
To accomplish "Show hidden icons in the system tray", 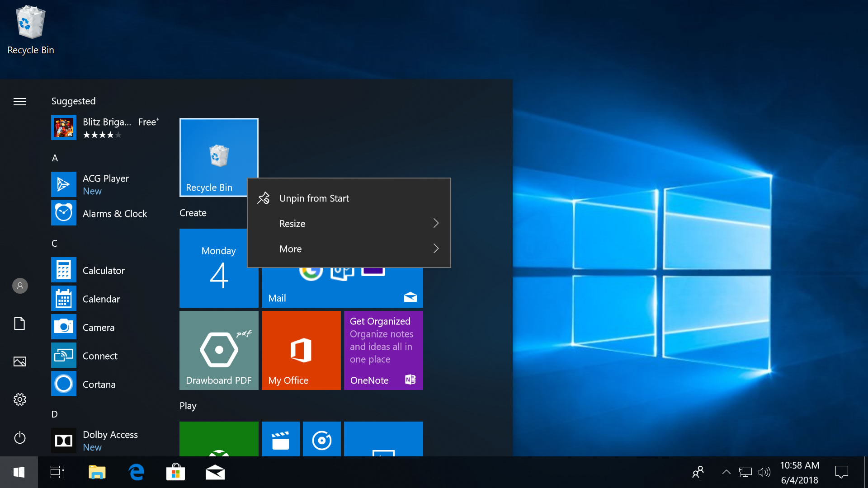I will click(726, 472).
